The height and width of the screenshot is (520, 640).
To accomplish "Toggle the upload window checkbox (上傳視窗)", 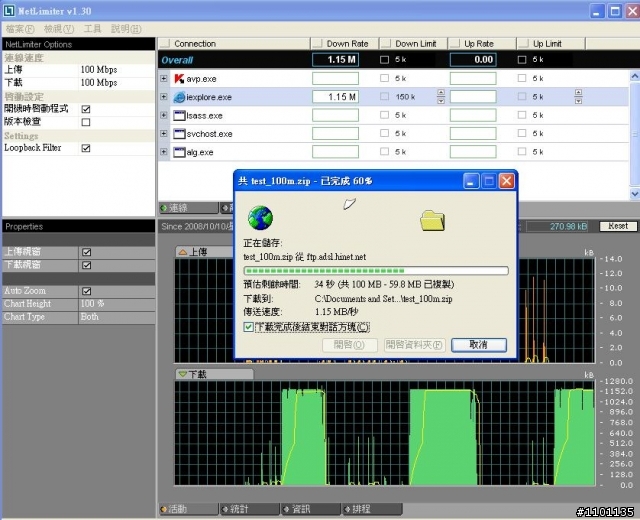I will (87, 252).
